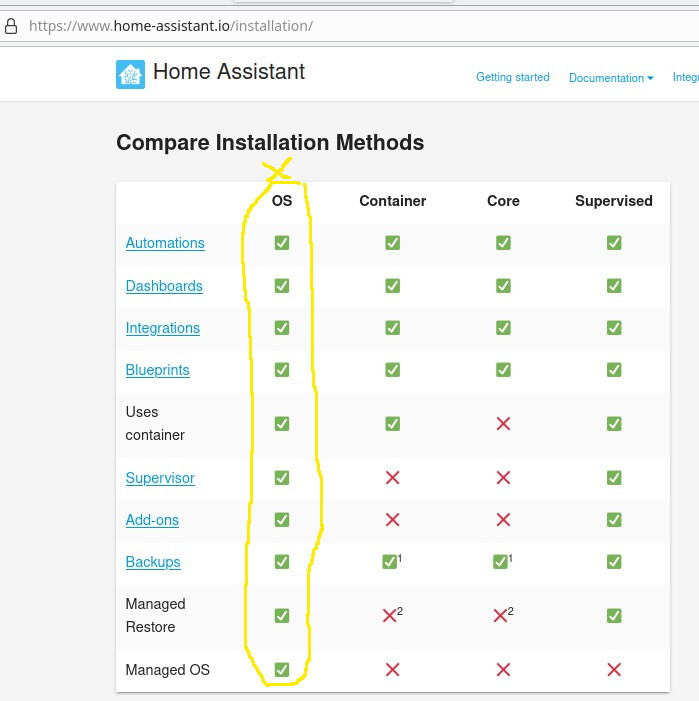Click the red cross for Uses container under Core
699x701 pixels.
[503, 423]
